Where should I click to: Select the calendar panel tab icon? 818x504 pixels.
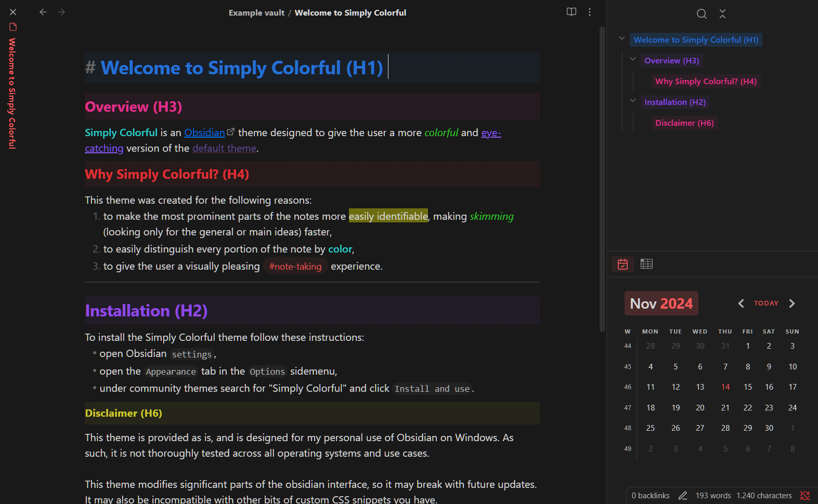(622, 264)
